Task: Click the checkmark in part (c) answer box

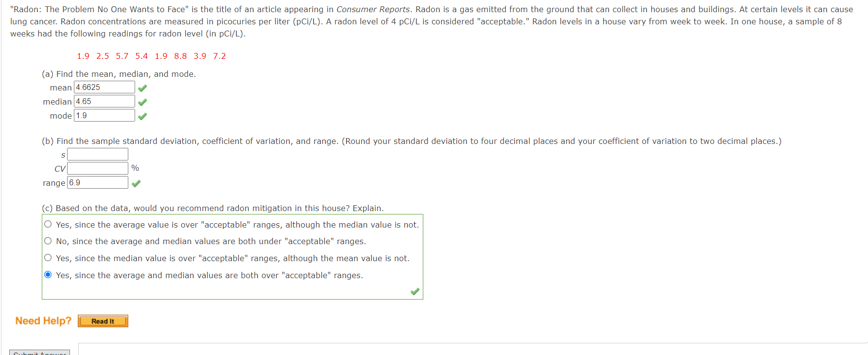Action: point(415,291)
